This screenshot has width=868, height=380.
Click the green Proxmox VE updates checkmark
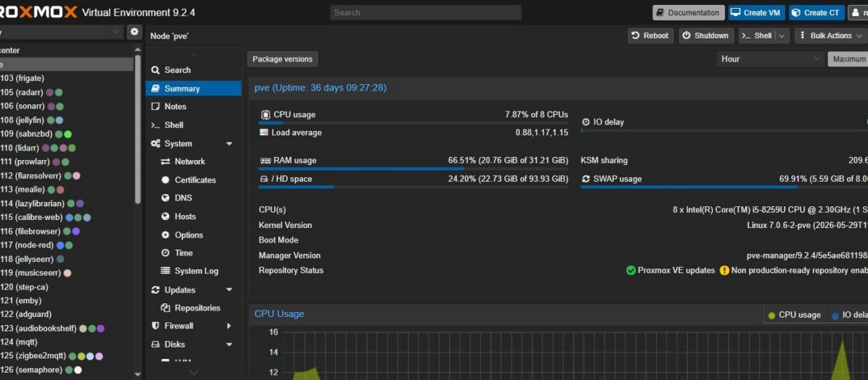pos(631,270)
